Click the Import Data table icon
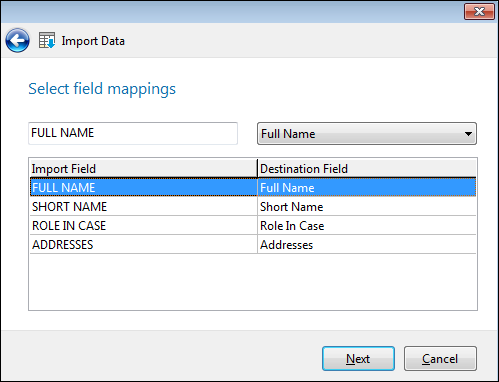Screen dimensions: 499x382 47,41
